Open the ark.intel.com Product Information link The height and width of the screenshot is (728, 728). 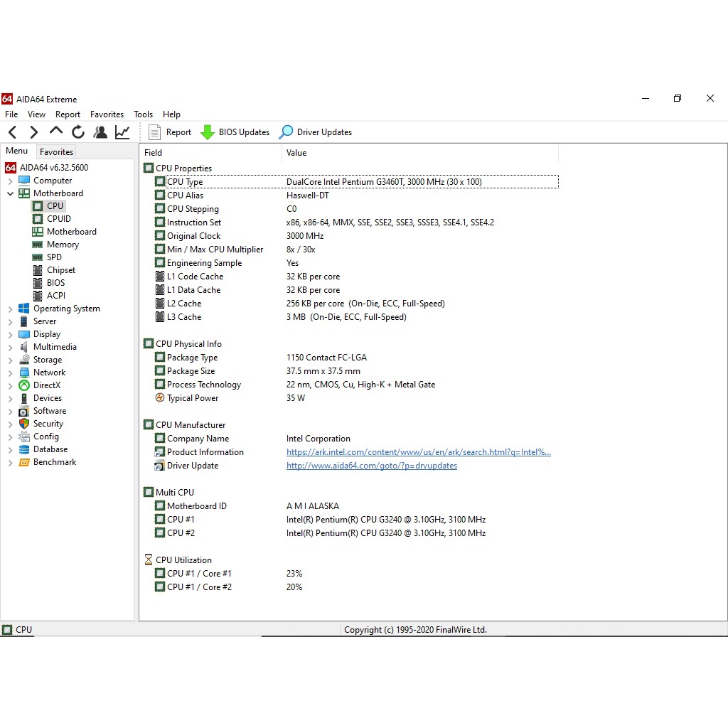(x=418, y=452)
